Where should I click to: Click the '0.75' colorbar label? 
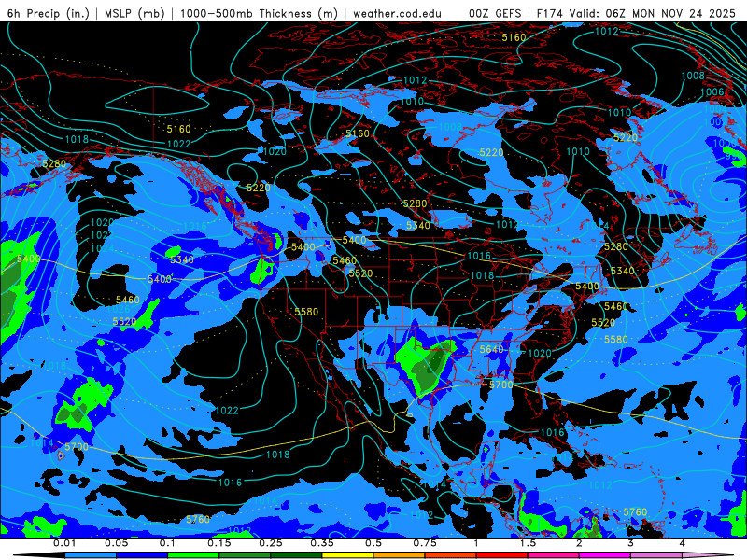coord(425,543)
